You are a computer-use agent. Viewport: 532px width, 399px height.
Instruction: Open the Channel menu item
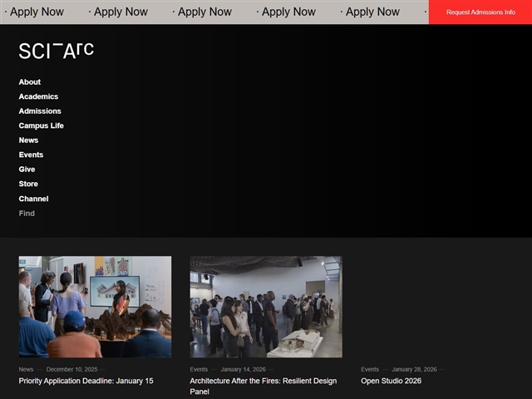coord(33,199)
